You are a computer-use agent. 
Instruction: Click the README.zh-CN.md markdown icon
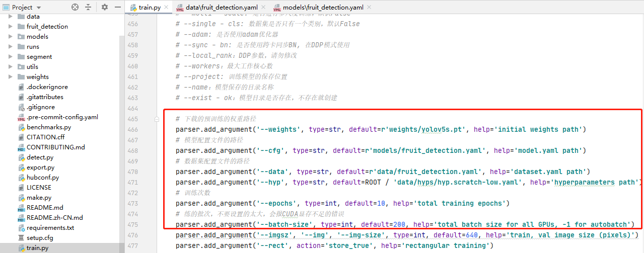coord(21,217)
